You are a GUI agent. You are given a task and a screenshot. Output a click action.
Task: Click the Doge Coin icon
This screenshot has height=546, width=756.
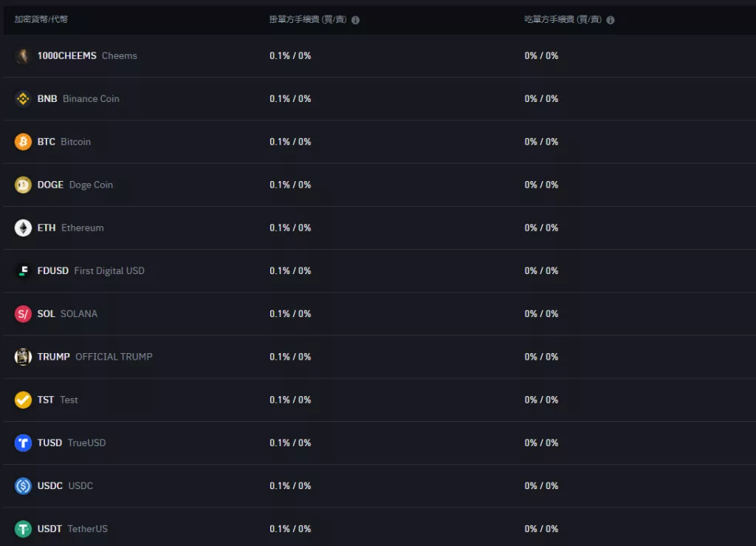23,185
